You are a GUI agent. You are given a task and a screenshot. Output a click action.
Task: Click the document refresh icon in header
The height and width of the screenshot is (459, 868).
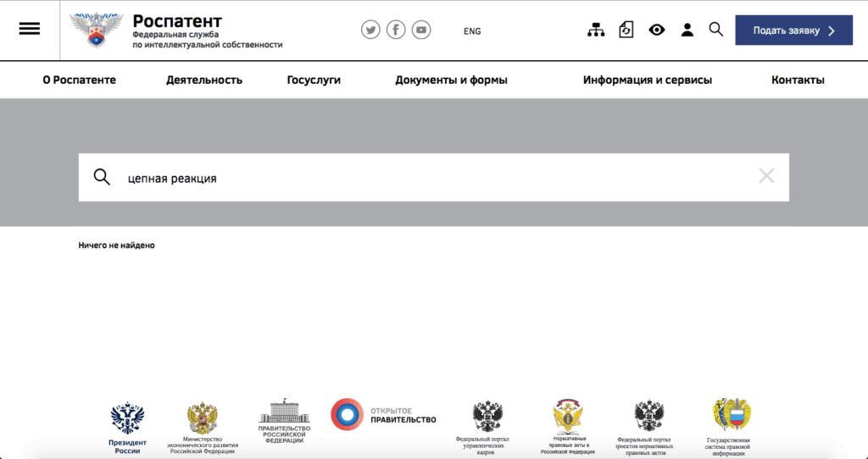(x=626, y=30)
